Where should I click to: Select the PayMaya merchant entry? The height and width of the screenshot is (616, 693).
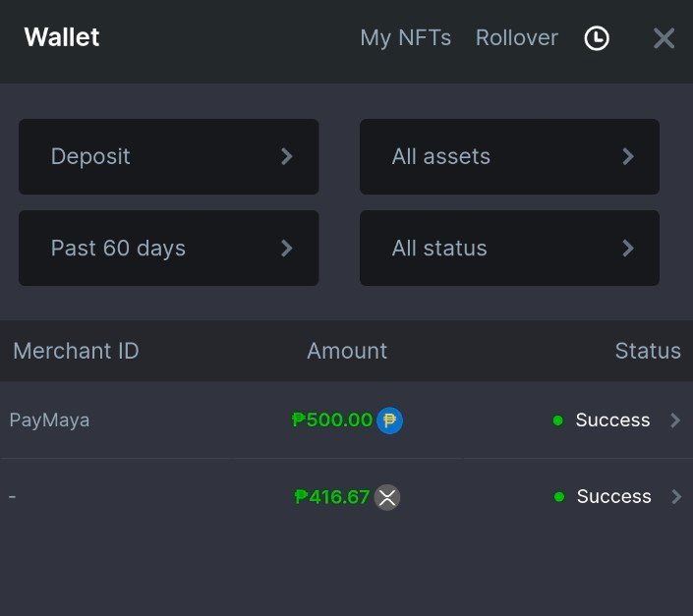click(x=49, y=420)
